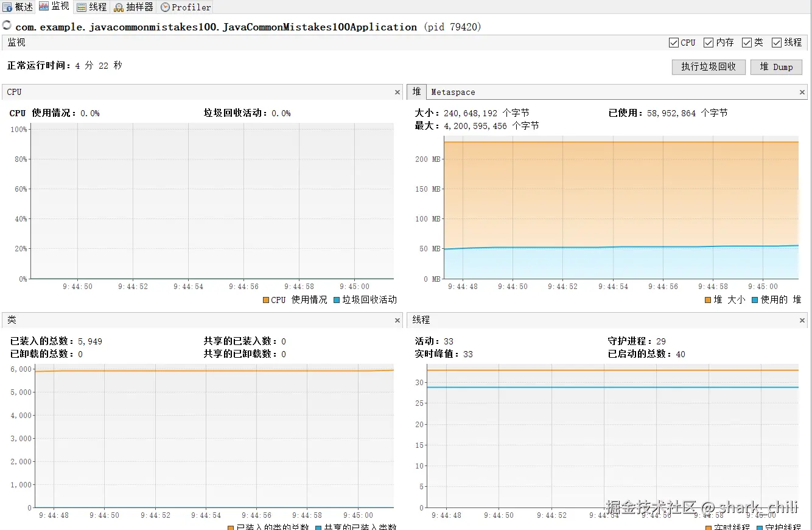
Task: Close the CPU graph panel
Action: click(397, 92)
